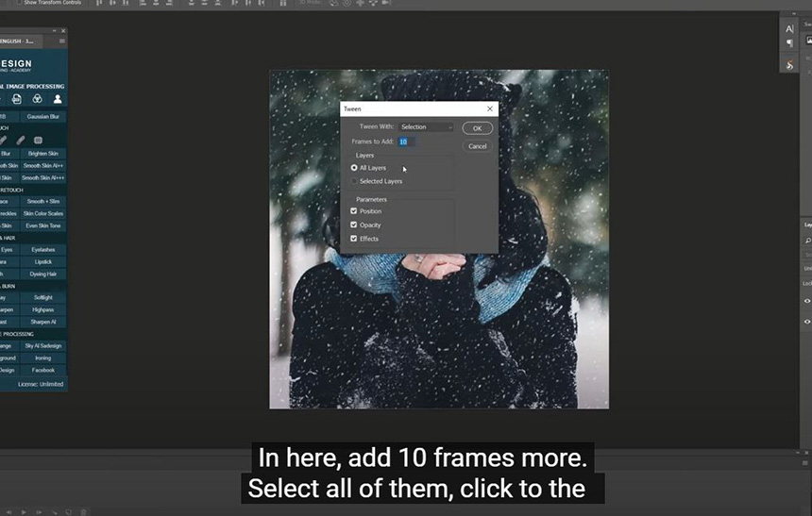Close the Tween dialog with X
The width and height of the screenshot is (812, 516).
pyautogui.click(x=489, y=109)
